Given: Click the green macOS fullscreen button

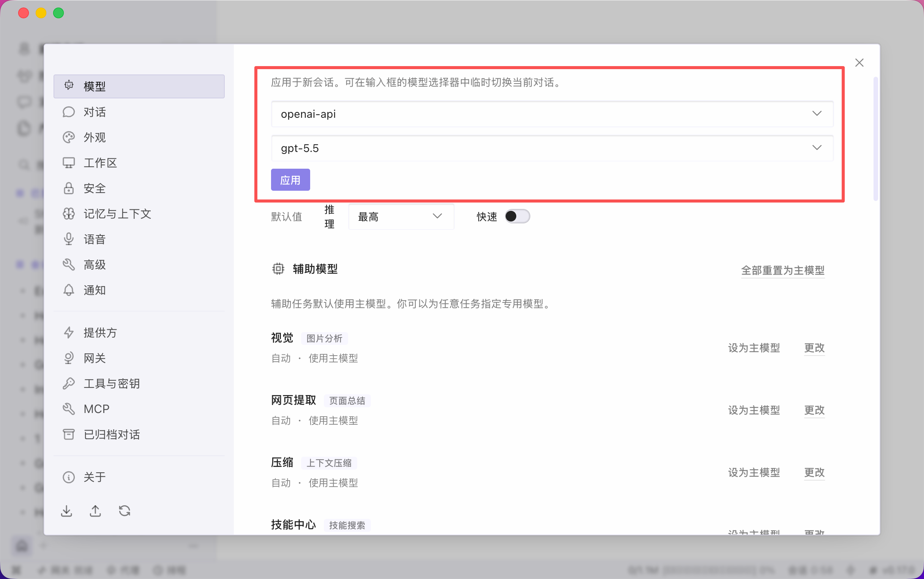Looking at the screenshot, I should (58, 13).
